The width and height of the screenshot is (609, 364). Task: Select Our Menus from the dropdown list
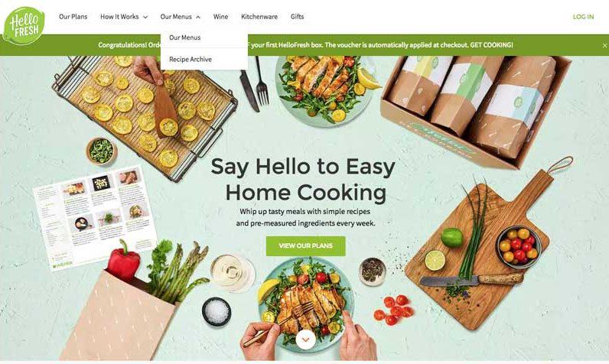[x=185, y=37]
